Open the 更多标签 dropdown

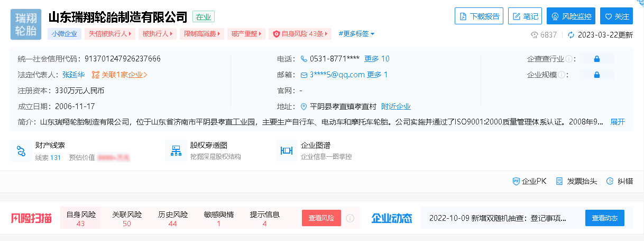coord(356,34)
